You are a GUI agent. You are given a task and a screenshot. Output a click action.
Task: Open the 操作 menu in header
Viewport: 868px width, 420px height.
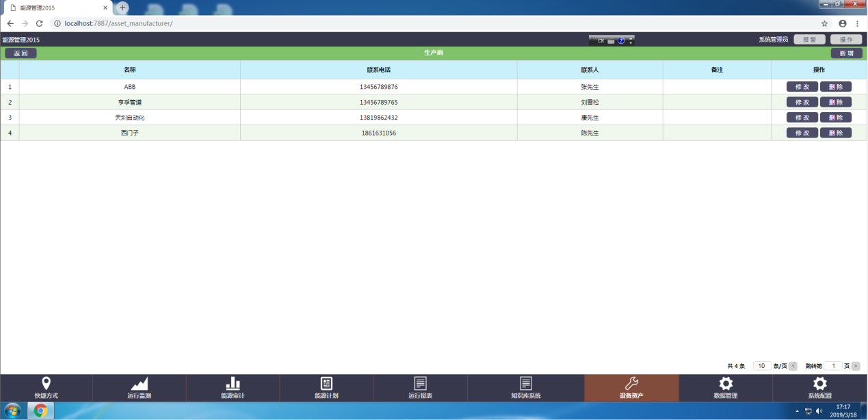click(x=845, y=40)
